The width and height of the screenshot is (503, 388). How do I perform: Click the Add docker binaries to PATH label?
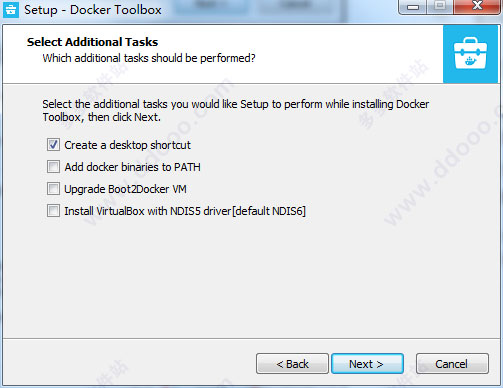pyautogui.click(x=132, y=167)
